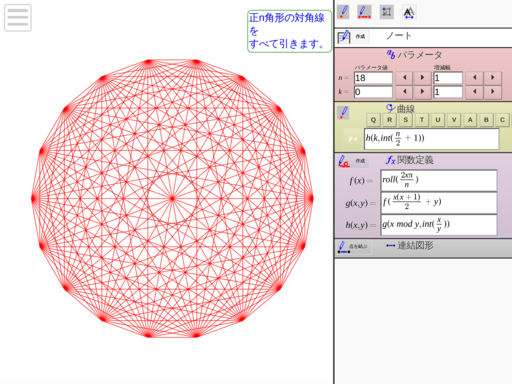
Task: Click the f(x) definition input field
Action: [x=439, y=180]
